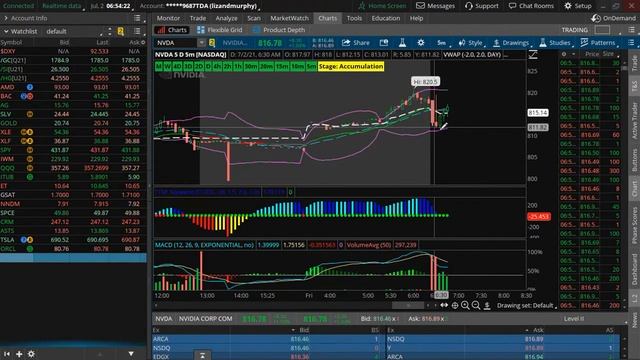The width and height of the screenshot is (640, 360).
Task: Click the watchlist yellow link icon
Action: [x=121, y=31]
